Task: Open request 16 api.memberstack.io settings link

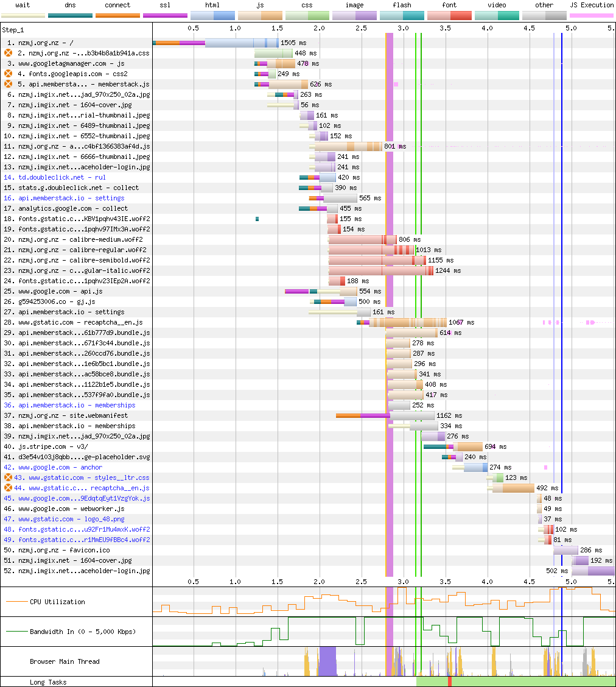Action: click(64, 198)
